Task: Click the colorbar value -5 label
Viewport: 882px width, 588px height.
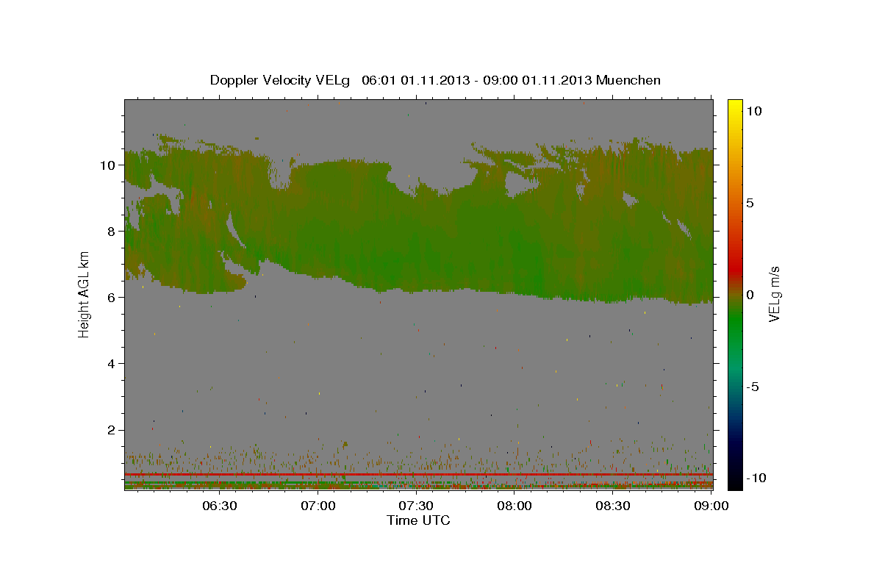Action: pos(753,387)
